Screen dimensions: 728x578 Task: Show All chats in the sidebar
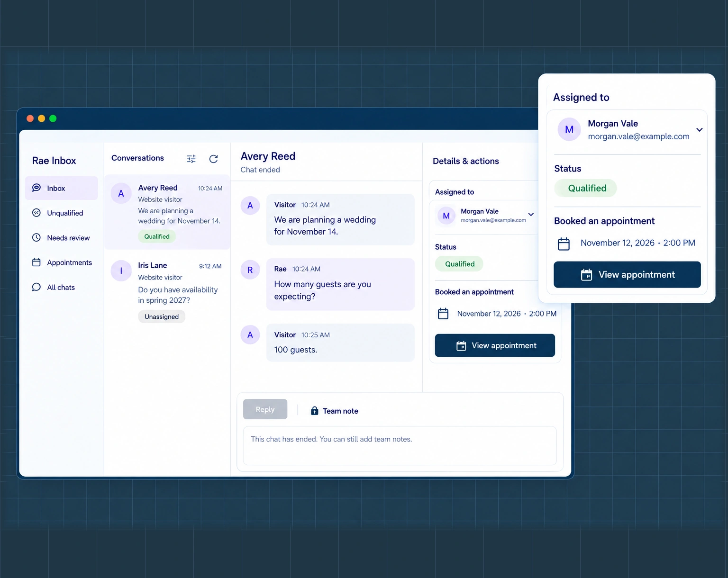(62, 288)
